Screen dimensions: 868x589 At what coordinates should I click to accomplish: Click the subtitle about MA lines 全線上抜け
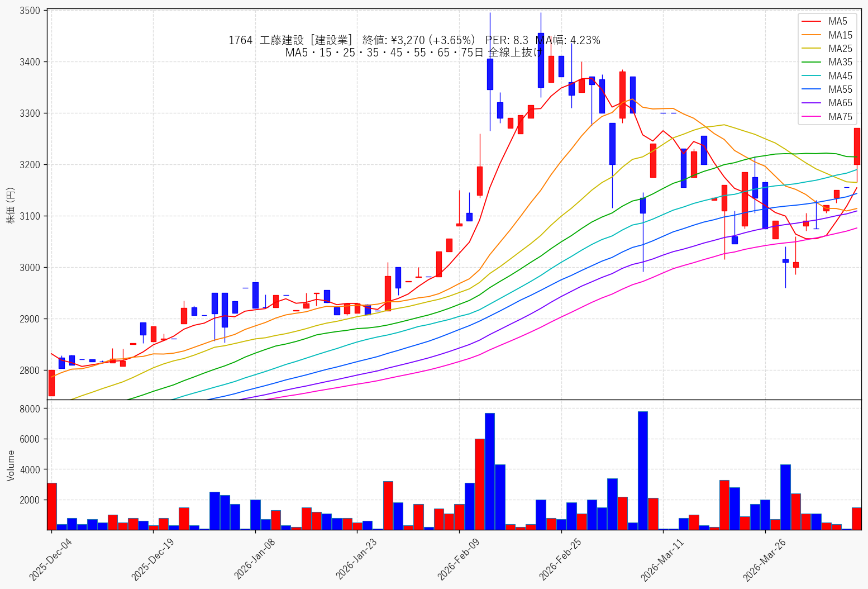pyautogui.click(x=414, y=53)
